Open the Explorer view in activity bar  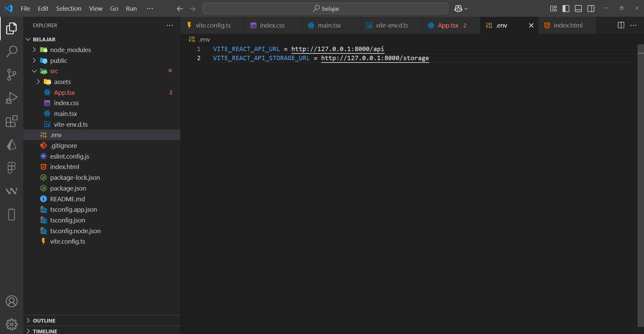pyautogui.click(x=11, y=29)
